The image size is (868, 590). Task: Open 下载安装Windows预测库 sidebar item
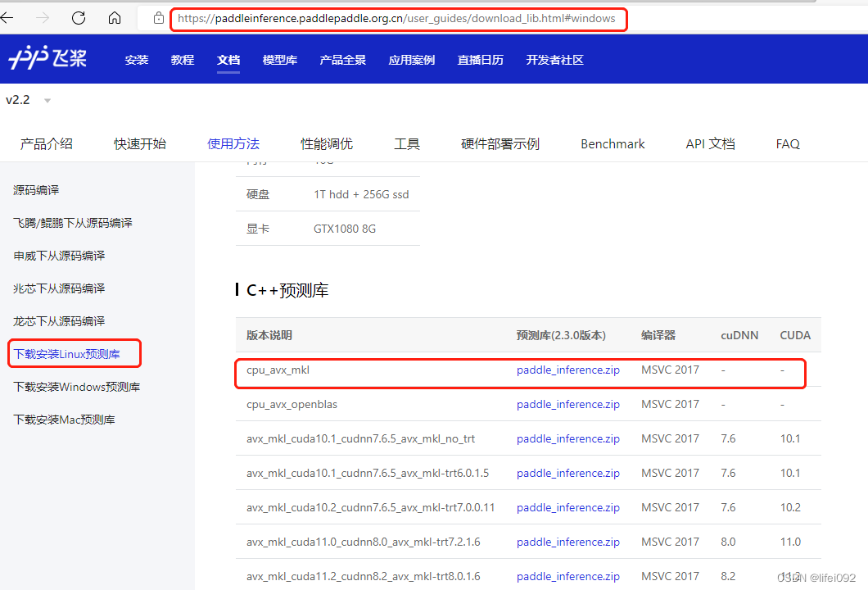[76, 386]
